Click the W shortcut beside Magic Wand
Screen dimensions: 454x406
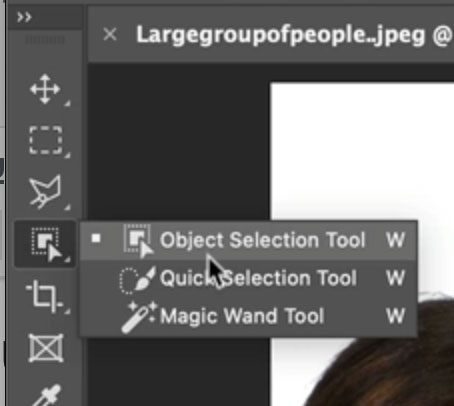coord(395,315)
